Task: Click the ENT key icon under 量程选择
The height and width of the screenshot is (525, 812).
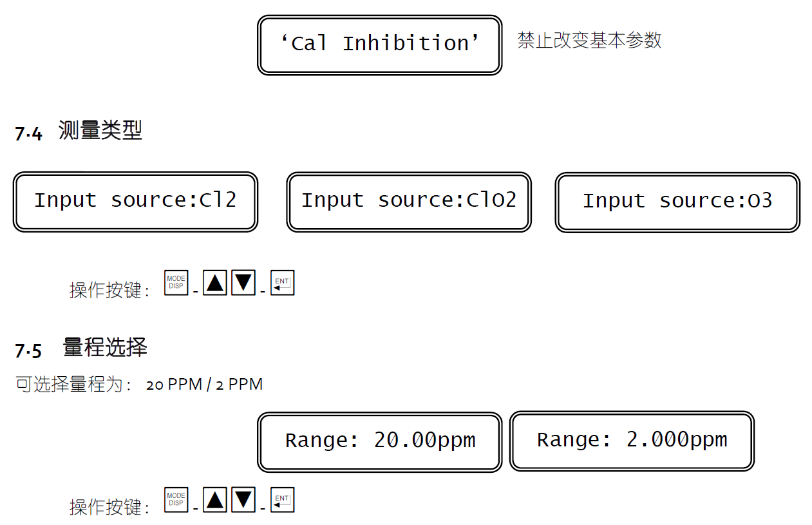Action: tap(282, 500)
